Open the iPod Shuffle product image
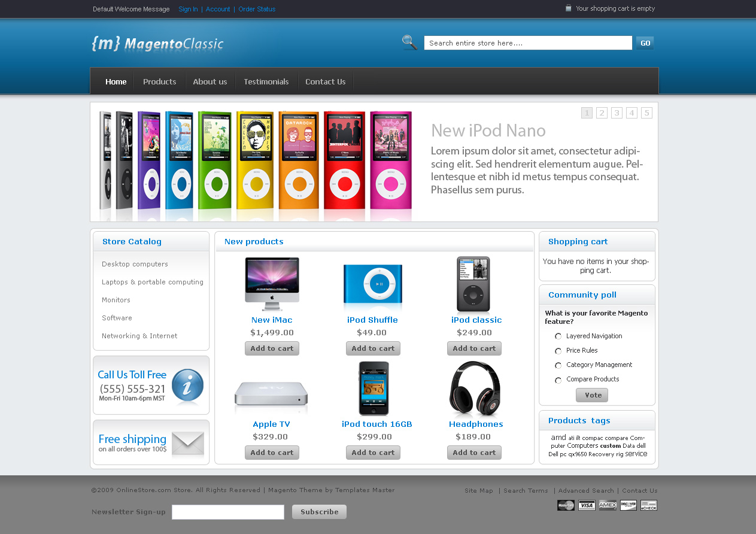 click(372, 287)
